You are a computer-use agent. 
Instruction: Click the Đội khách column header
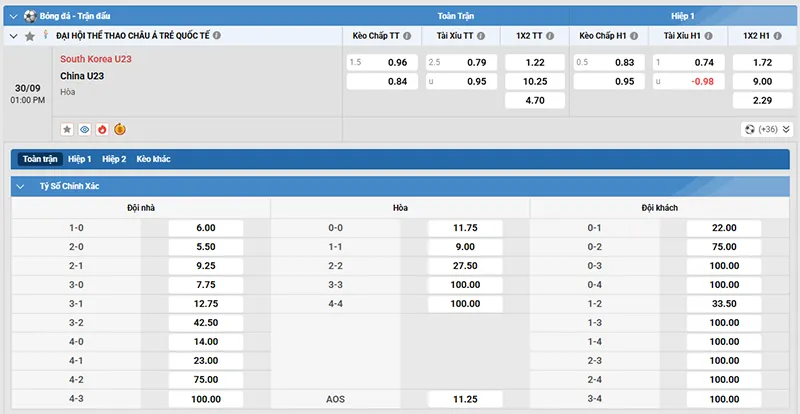[660, 208]
